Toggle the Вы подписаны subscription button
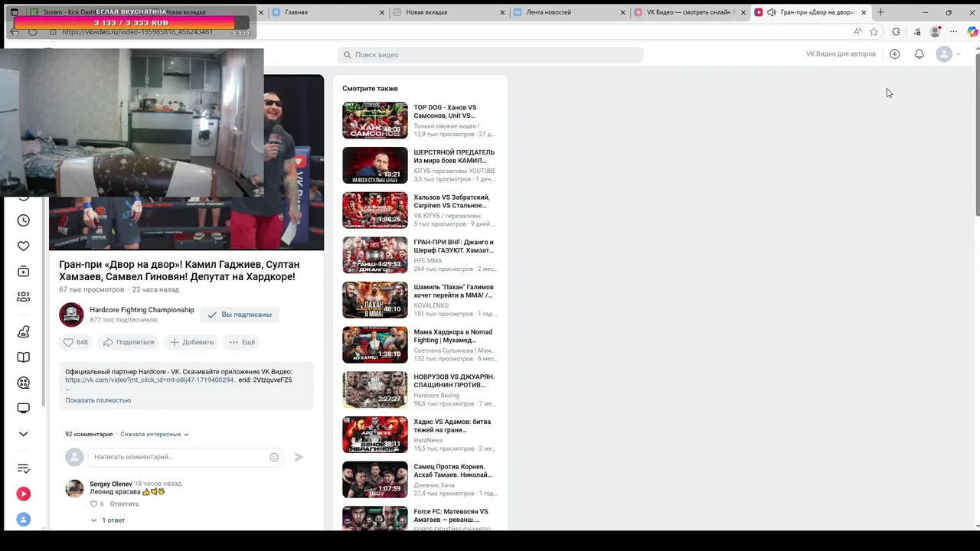Screen dimensions: 980x551 pos(240,315)
